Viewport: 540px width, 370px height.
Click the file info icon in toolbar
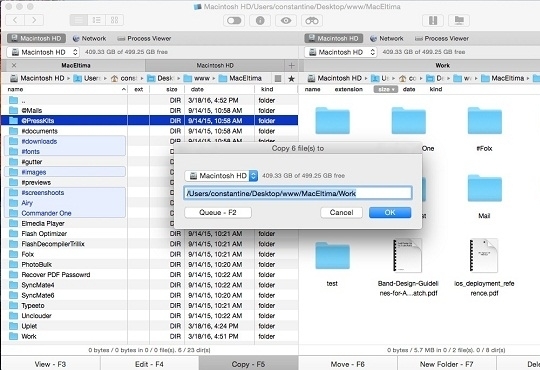[x=260, y=21]
